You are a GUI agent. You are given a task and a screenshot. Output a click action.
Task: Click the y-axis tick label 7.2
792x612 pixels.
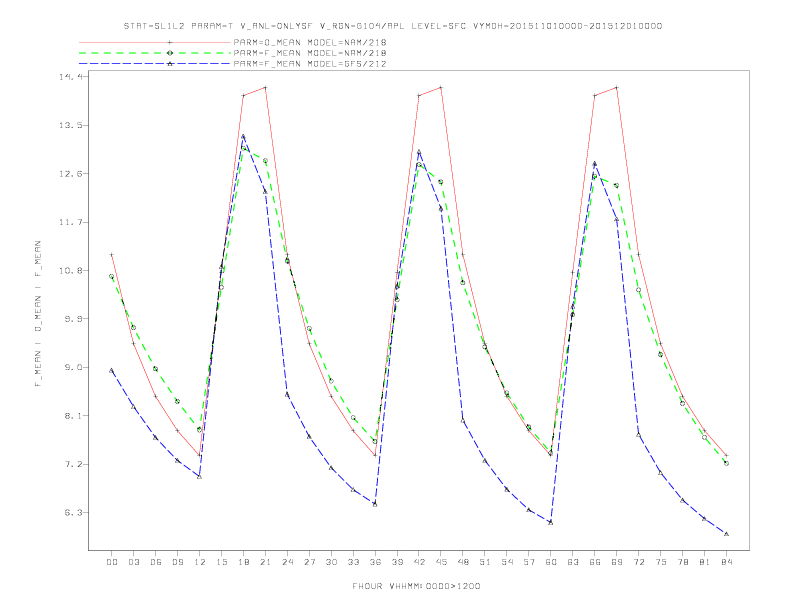click(74, 464)
